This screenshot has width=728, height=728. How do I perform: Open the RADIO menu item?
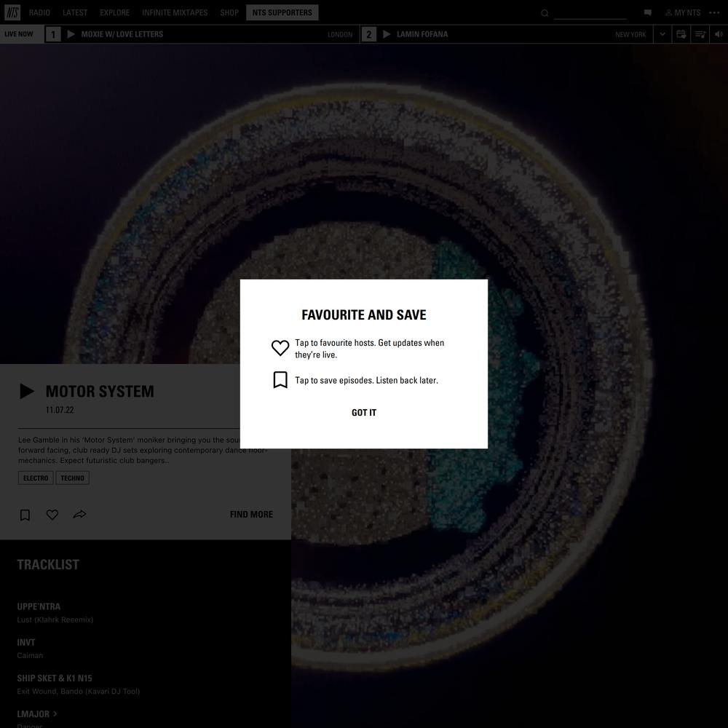pos(39,12)
